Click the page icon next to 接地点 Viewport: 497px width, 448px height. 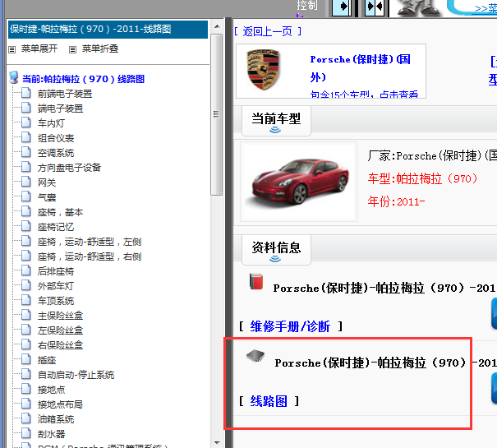26,389
